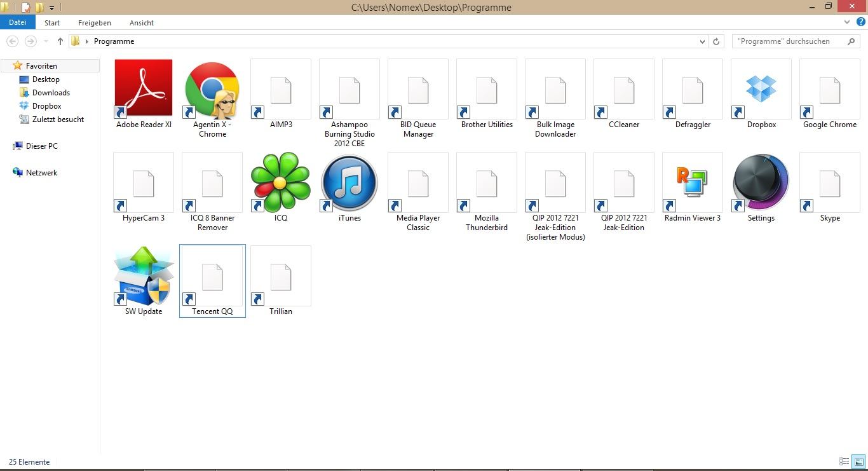Select the Mozilla Thunderbird shortcut

(x=487, y=192)
